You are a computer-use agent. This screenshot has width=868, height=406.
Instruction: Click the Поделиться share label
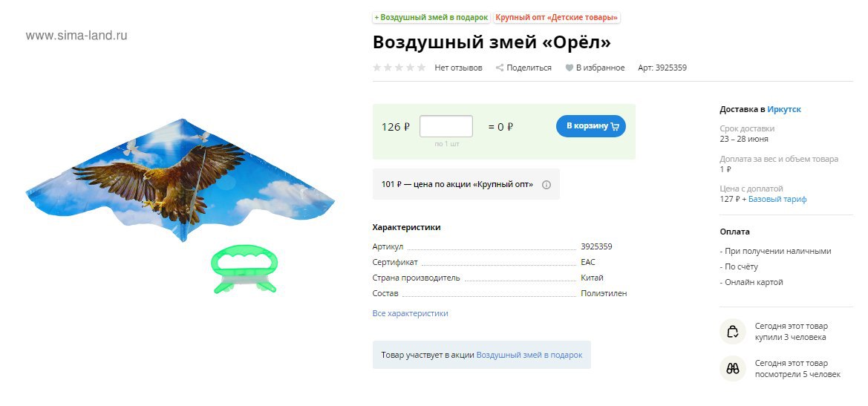(x=529, y=68)
